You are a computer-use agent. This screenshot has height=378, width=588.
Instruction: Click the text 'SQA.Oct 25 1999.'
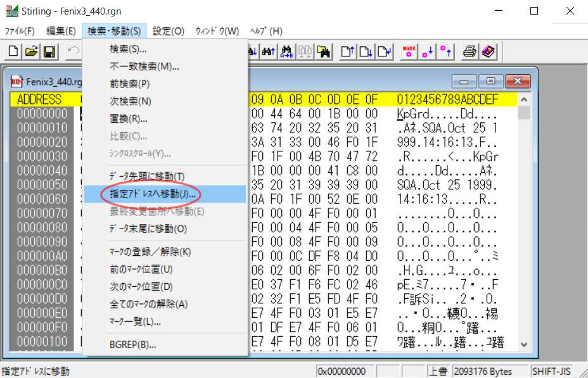pos(447,185)
